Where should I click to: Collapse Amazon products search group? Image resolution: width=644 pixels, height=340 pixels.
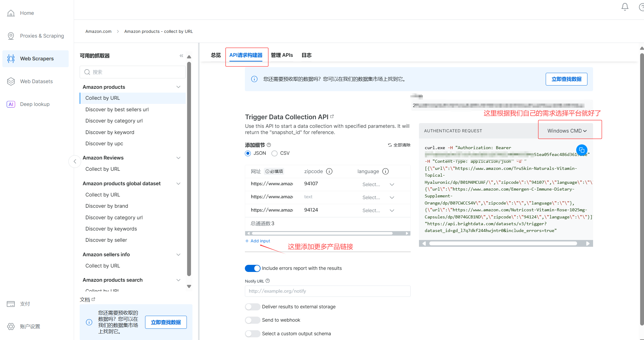179,280
